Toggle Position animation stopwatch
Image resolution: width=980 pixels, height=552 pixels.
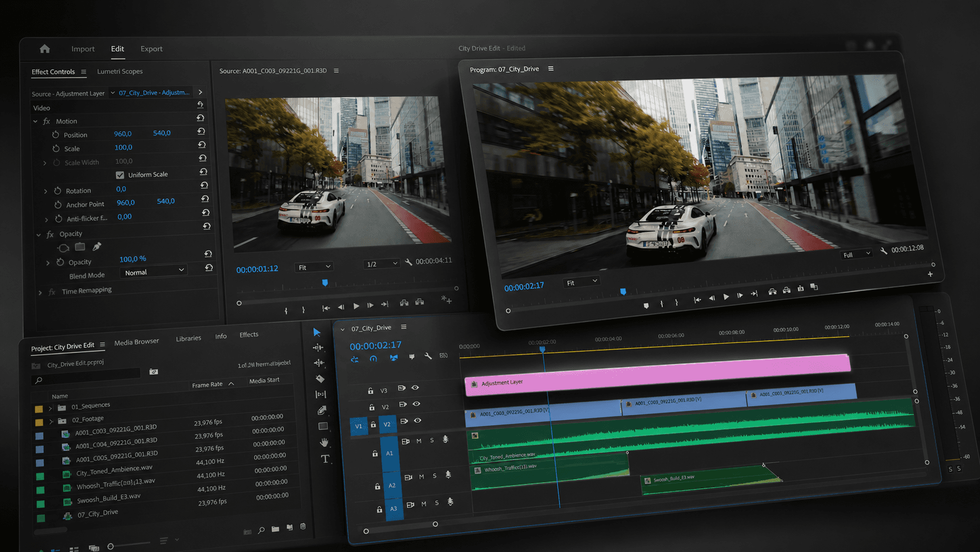[56, 135]
